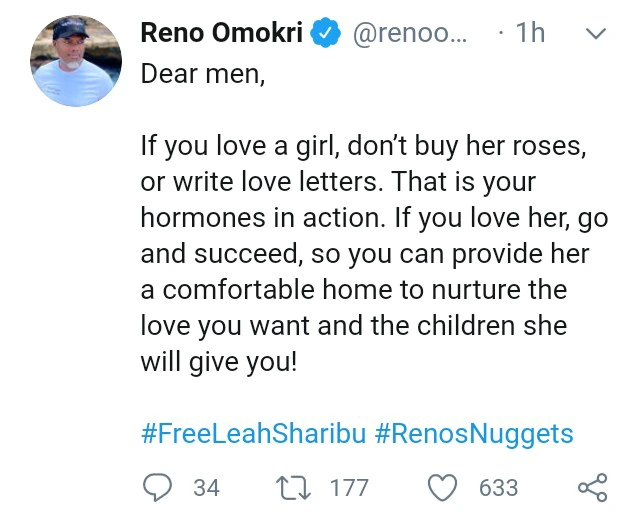Click the reply speech bubble icon

click(157, 487)
